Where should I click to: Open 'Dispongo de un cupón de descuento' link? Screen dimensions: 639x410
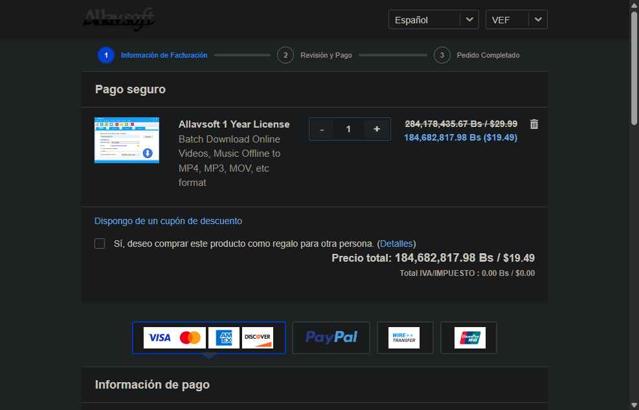coord(168,221)
